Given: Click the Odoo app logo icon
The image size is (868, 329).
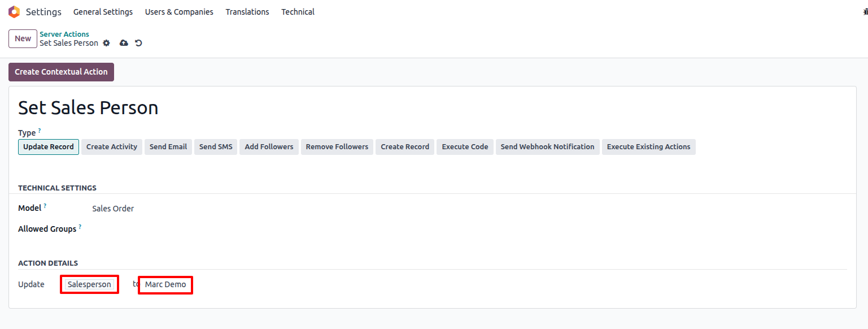Looking at the screenshot, I should pos(14,12).
